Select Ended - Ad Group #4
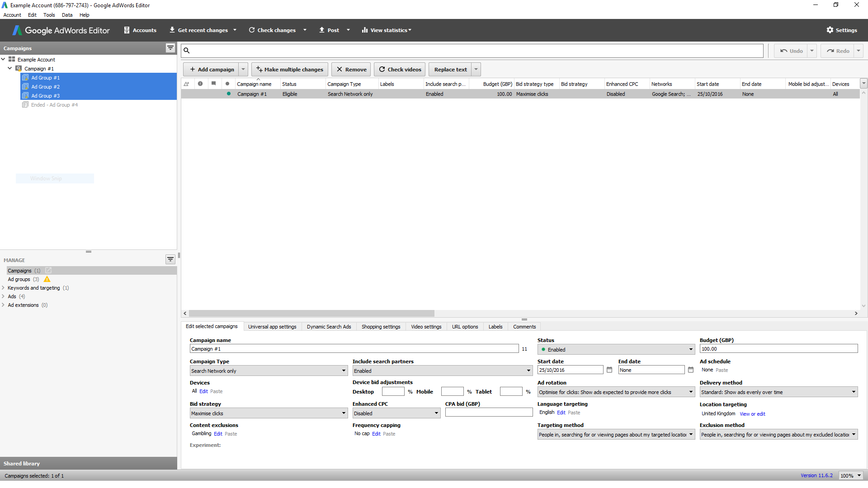This screenshot has width=868, height=488. pyautogui.click(x=54, y=105)
